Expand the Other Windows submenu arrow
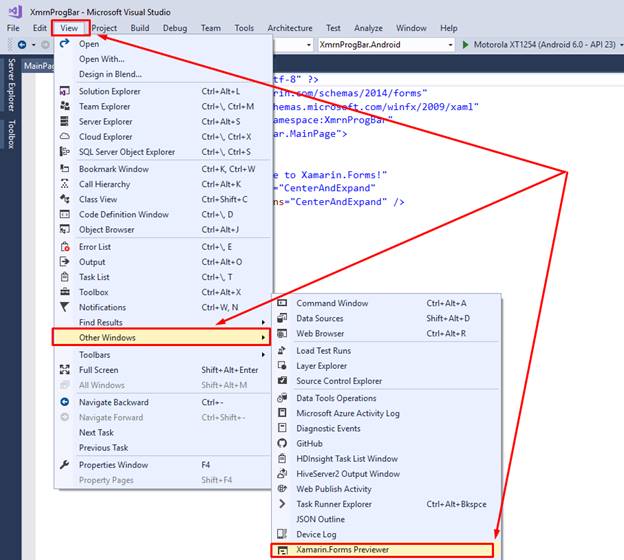Viewport: 624px width, 560px height. pos(263,338)
